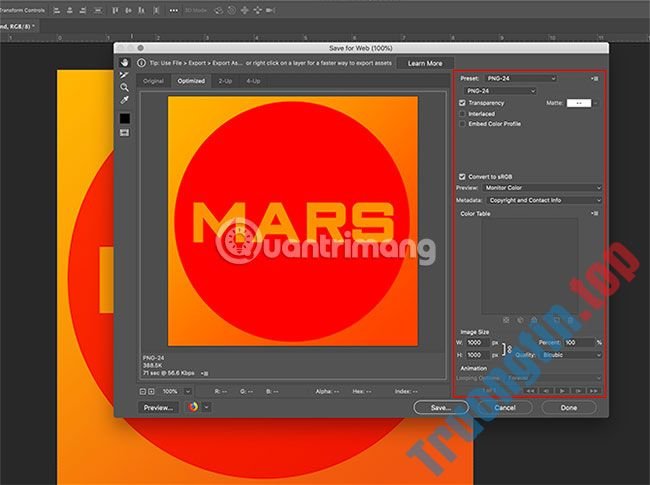This screenshot has height=485, width=650.
Task: Click align vertical centers icon in options bar
Action: coord(129,10)
